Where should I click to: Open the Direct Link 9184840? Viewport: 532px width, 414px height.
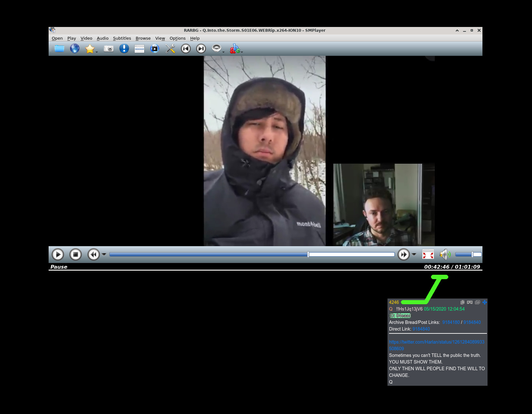click(x=421, y=329)
